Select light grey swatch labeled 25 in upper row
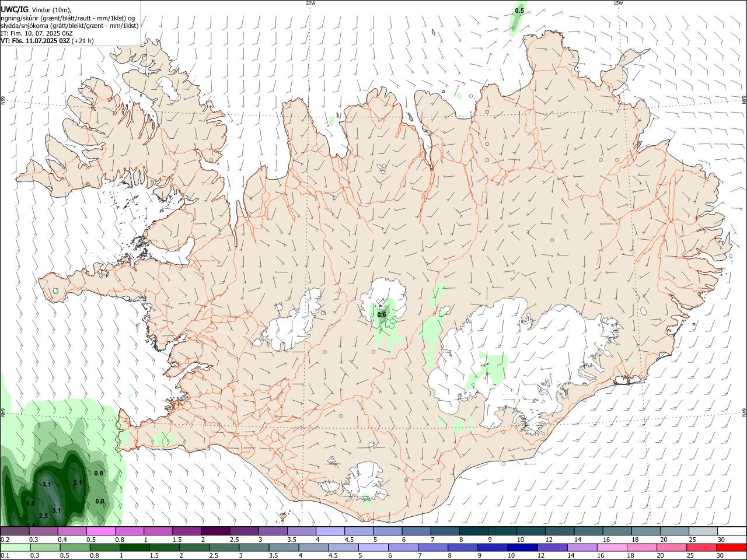 point(703,531)
